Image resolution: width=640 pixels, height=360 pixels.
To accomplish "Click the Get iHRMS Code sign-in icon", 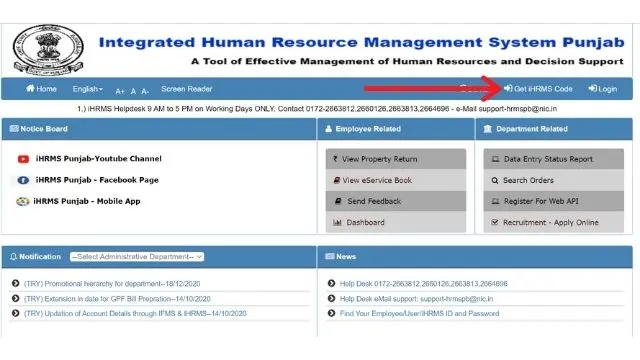I will point(508,88).
